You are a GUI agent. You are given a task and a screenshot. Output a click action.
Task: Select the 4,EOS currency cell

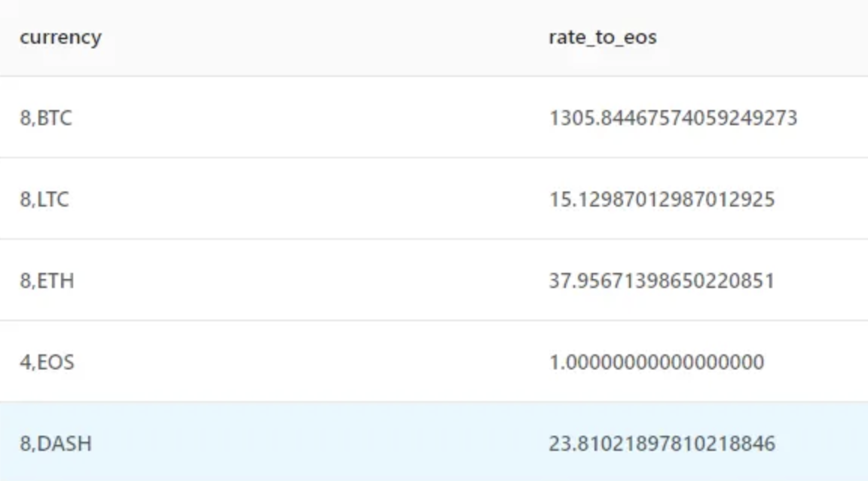pyautogui.click(x=47, y=363)
